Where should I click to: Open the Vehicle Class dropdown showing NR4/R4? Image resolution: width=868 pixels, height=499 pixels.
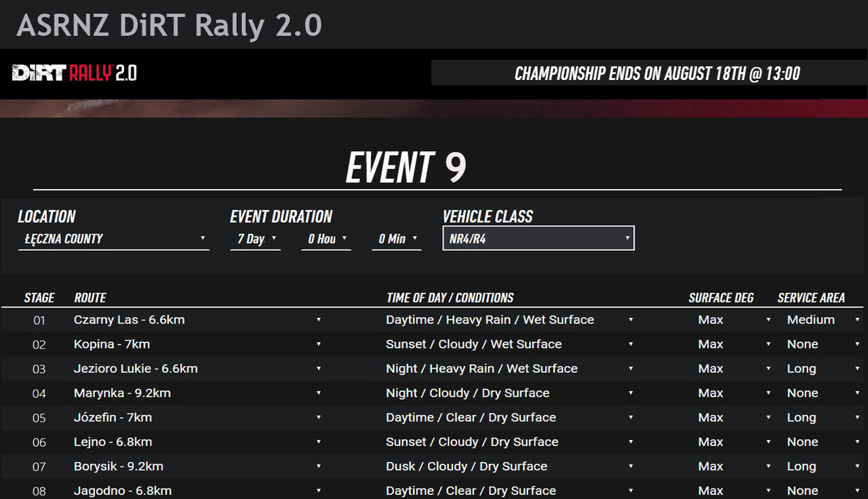pos(538,238)
